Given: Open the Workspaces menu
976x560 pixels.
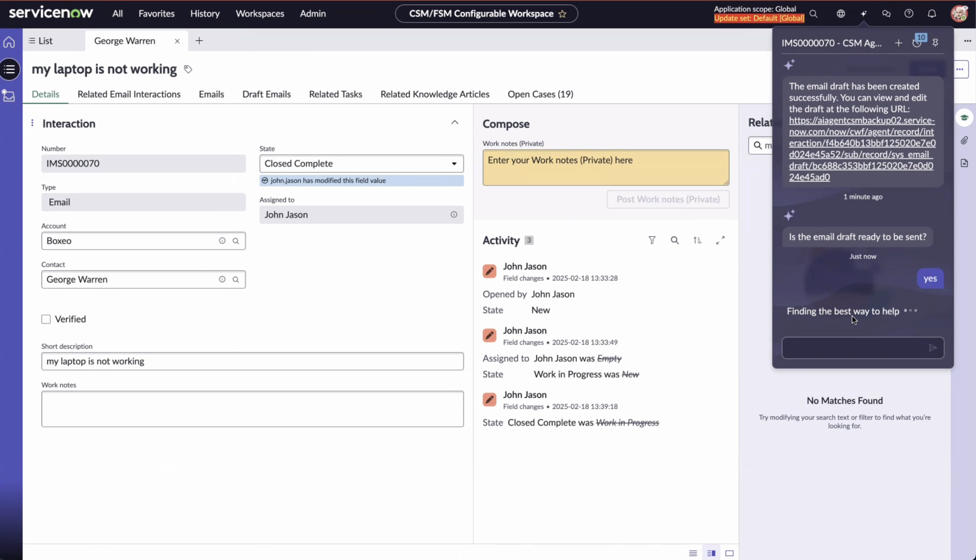Looking at the screenshot, I should coord(260,14).
